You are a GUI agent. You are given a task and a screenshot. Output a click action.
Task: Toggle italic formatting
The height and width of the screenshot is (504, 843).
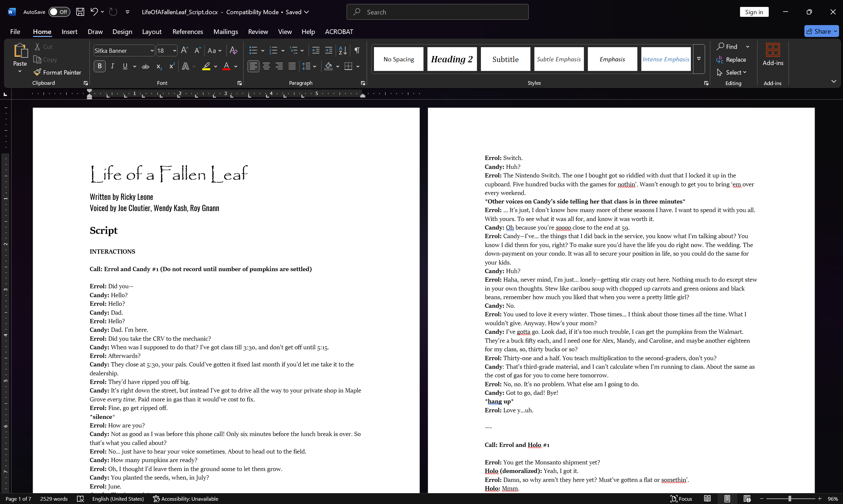[x=113, y=66]
